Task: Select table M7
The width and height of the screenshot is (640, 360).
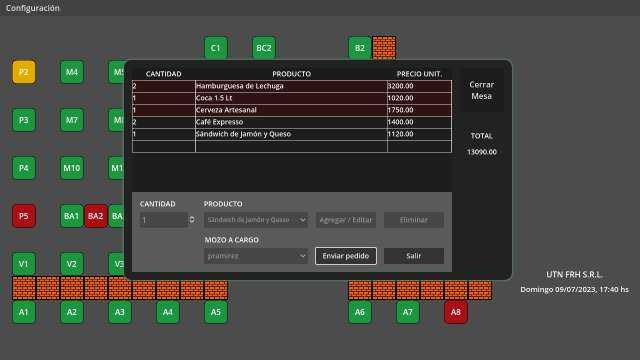Action: point(72,120)
